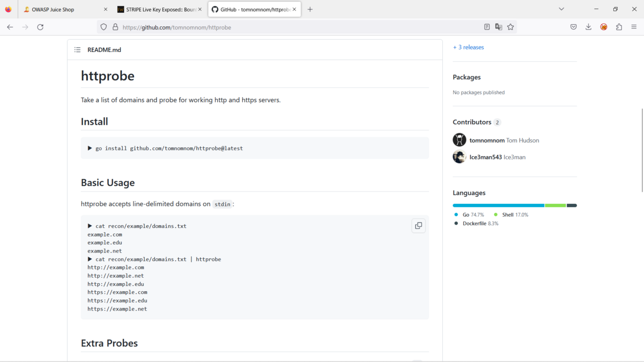The image size is (644, 362).
Task: Click the Extra Probes section heading
Action: 109,343
